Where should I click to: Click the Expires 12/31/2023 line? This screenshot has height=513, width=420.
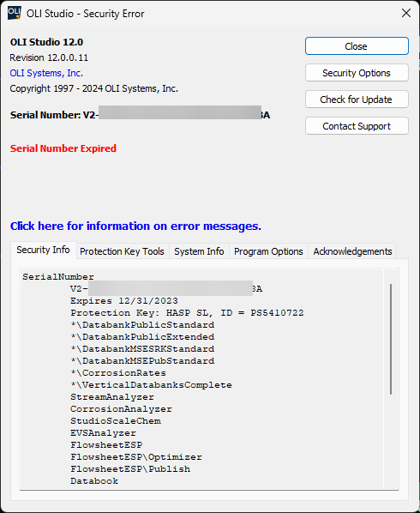[124, 301]
